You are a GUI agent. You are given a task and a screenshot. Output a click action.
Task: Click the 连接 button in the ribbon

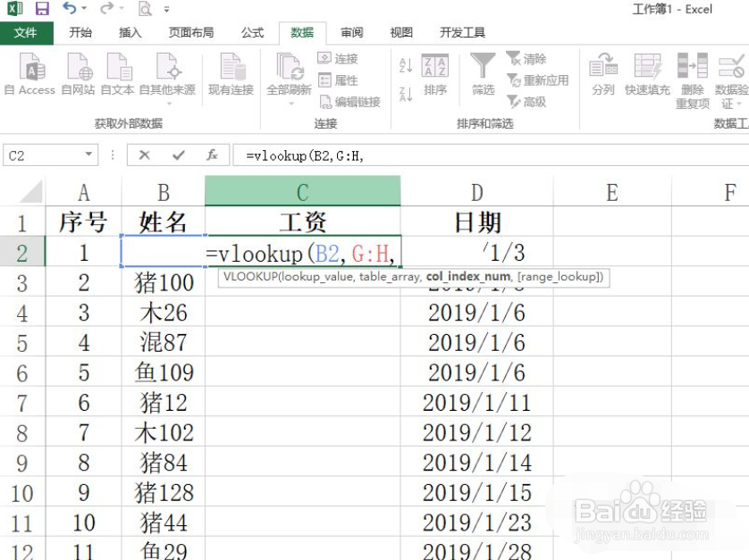point(338,59)
